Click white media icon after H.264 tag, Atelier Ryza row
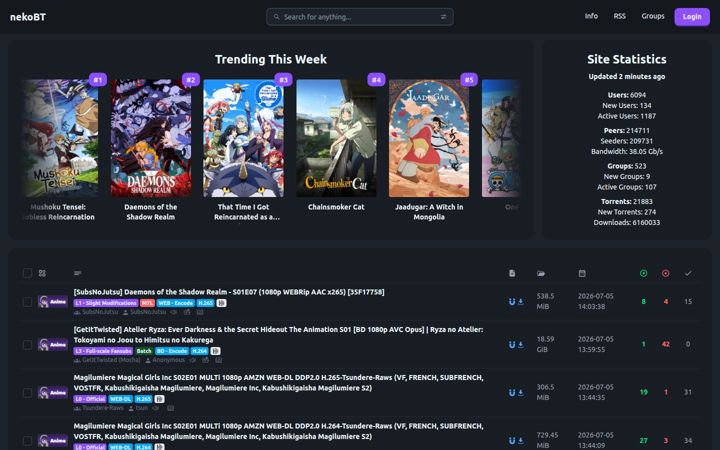This screenshot has height=450, width=720. [x=215, y=351]
